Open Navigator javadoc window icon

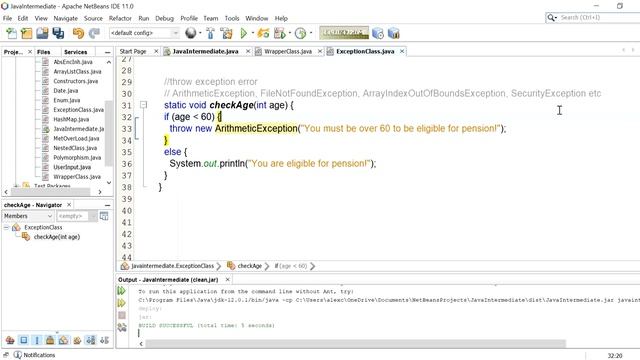(x=104, y=216)
